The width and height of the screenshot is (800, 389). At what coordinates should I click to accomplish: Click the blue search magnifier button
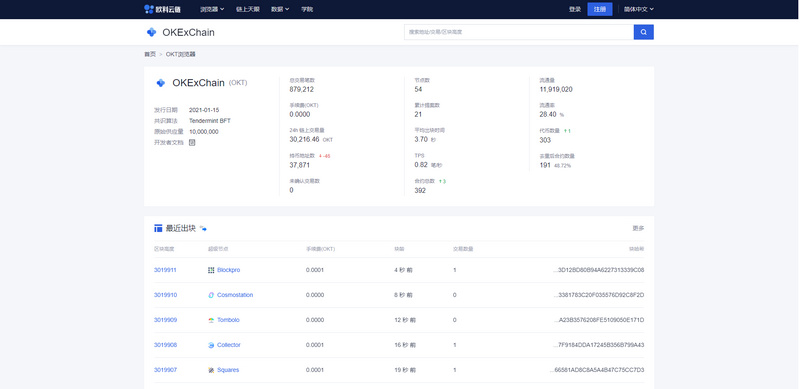(643, 32)
